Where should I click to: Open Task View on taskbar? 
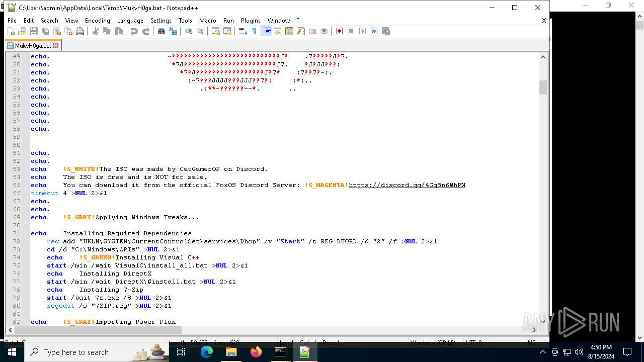pyautogui.click(x=182, y=352)
